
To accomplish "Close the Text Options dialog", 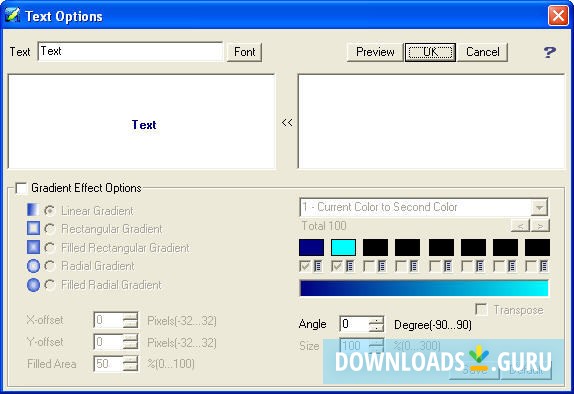I will tap(558, 16).
